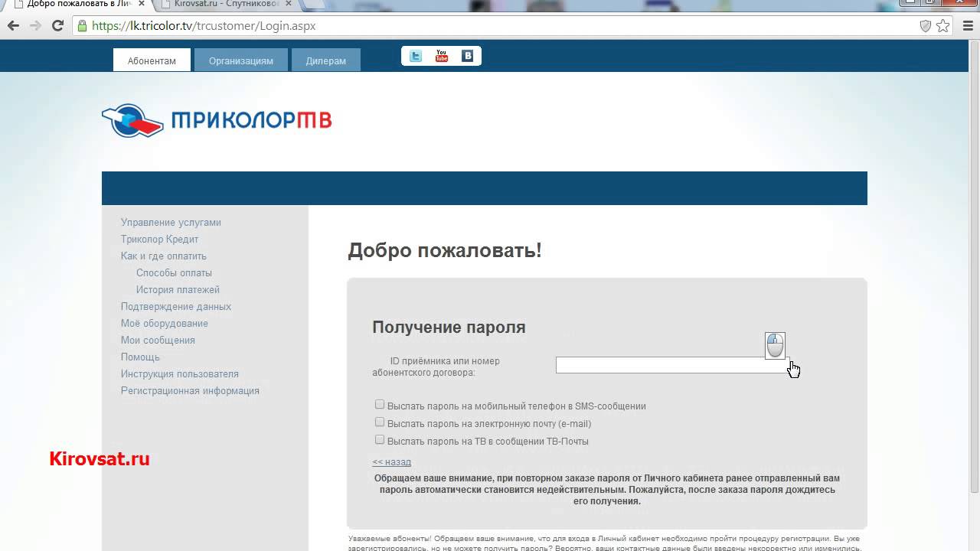Open История платежей sidebar link
980x551 pixels.
pyautogui.click(x=178, y=289)
